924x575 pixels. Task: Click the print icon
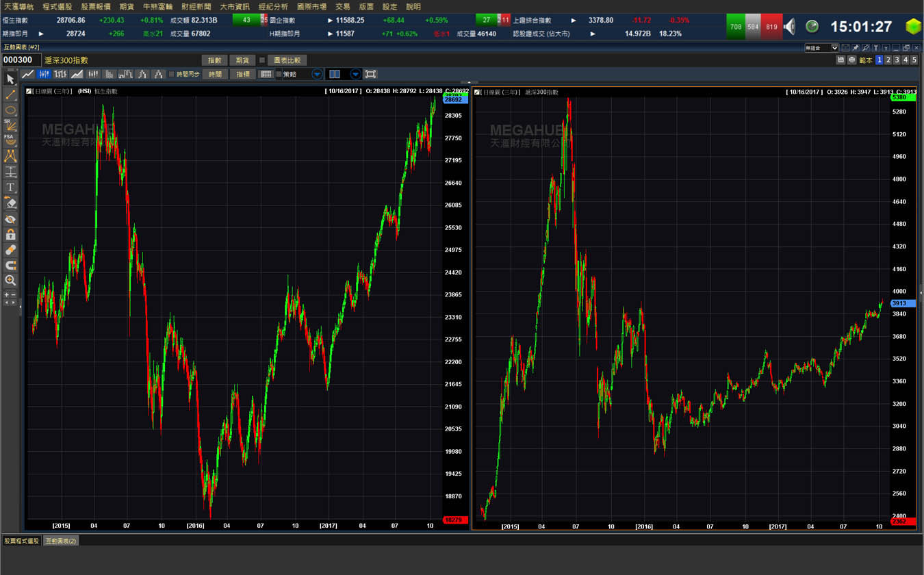click(851, 60)
